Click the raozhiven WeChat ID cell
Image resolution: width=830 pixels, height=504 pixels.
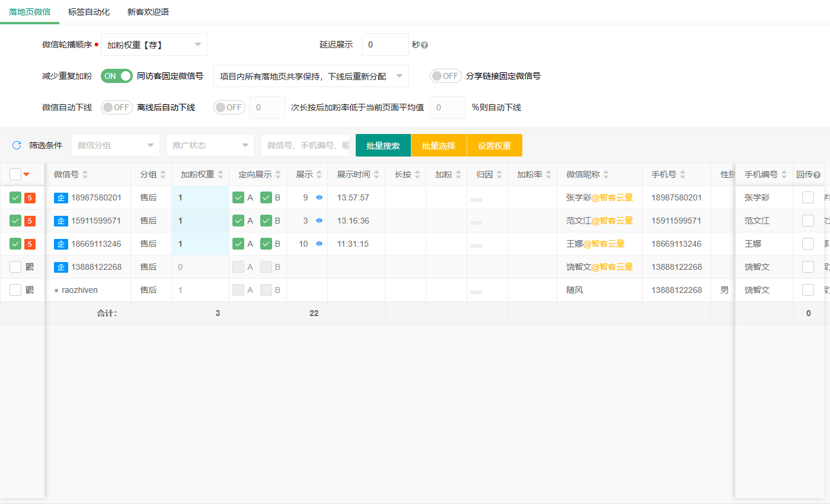[88, 290]
